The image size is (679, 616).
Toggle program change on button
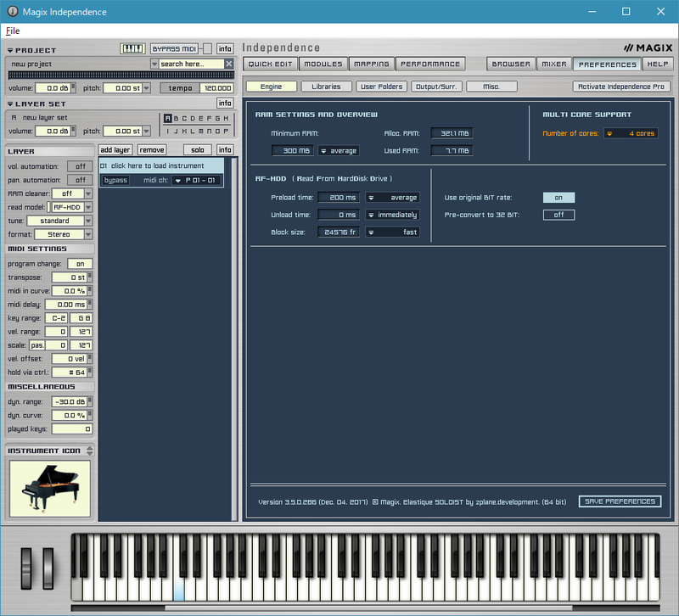pyautogui.click(x=80, y=264)
